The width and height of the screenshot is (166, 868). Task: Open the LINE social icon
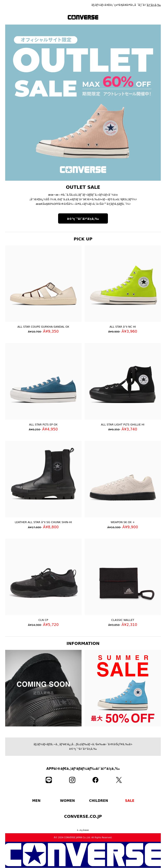click(49, 780)
